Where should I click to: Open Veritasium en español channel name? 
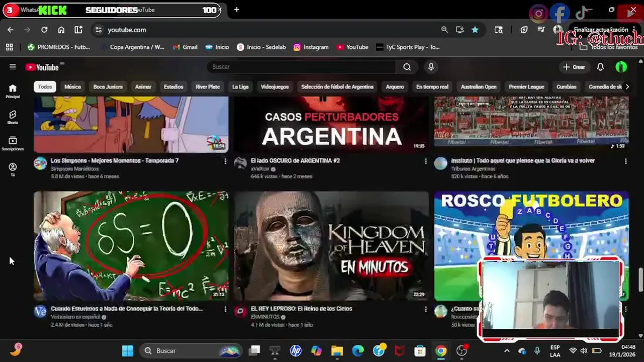click(76, 317)
